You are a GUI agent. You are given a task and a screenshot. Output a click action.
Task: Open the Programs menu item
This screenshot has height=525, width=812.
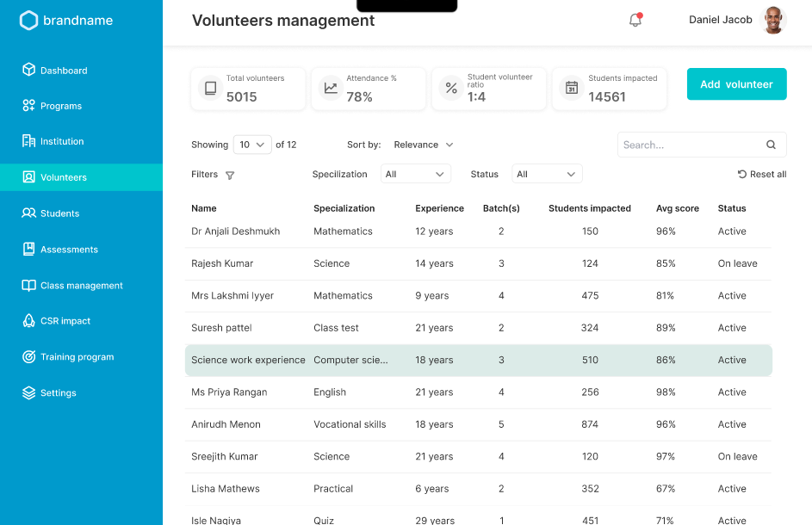61,106
